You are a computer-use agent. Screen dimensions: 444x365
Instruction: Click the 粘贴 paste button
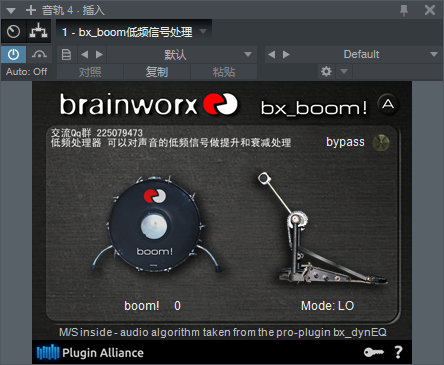pyautogui.click(x=224, y=72)
